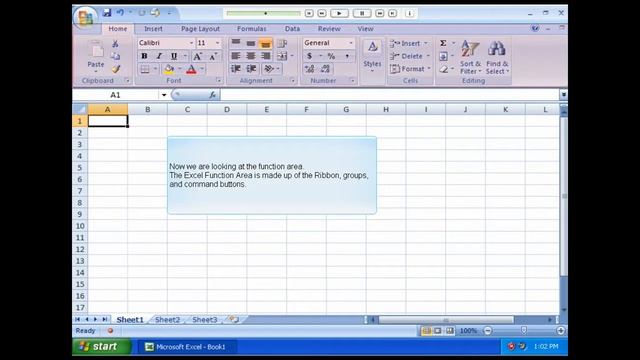Screen dimensions: 640x360
Task: Increase decimal places
Action: (x=309, y=69)
